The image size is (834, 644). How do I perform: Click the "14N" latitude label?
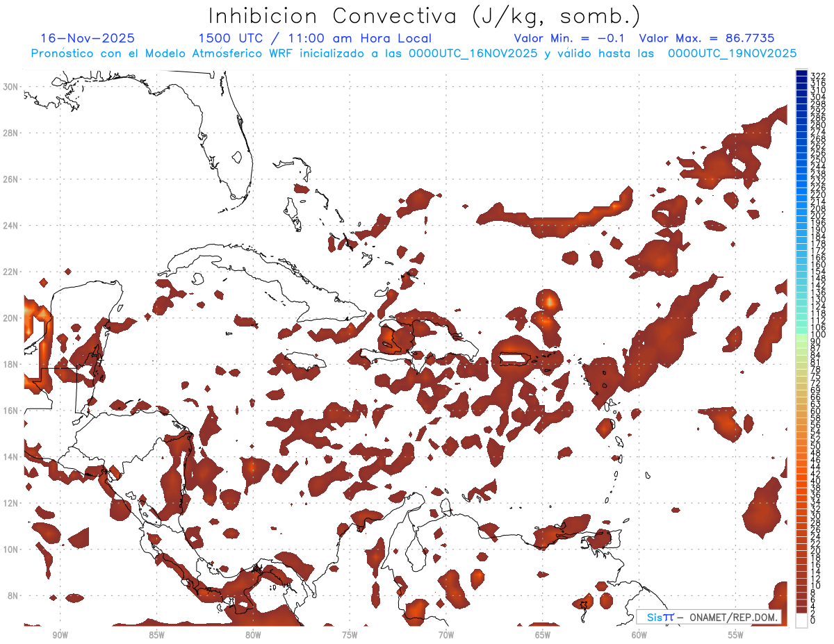[11, 456]
